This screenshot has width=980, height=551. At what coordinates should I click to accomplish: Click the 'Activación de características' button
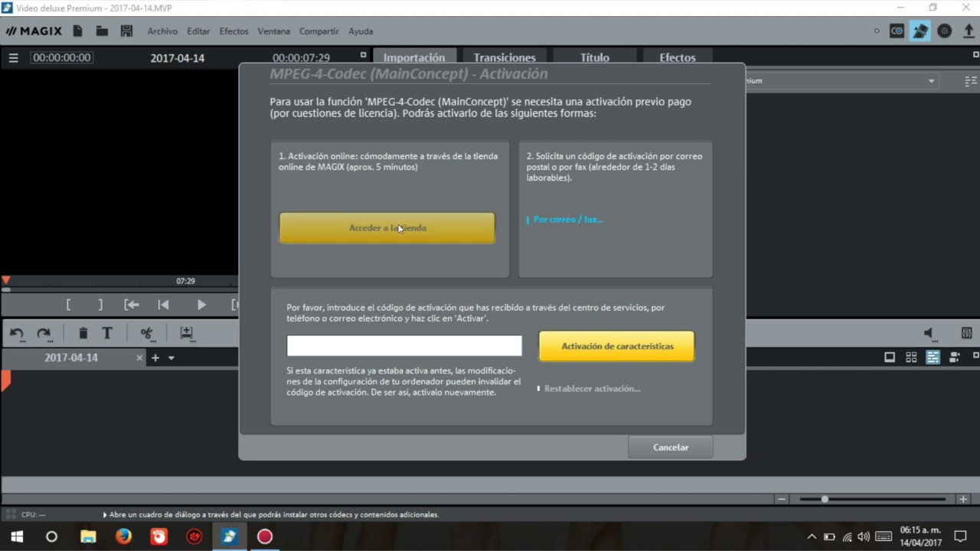(617, 347)
